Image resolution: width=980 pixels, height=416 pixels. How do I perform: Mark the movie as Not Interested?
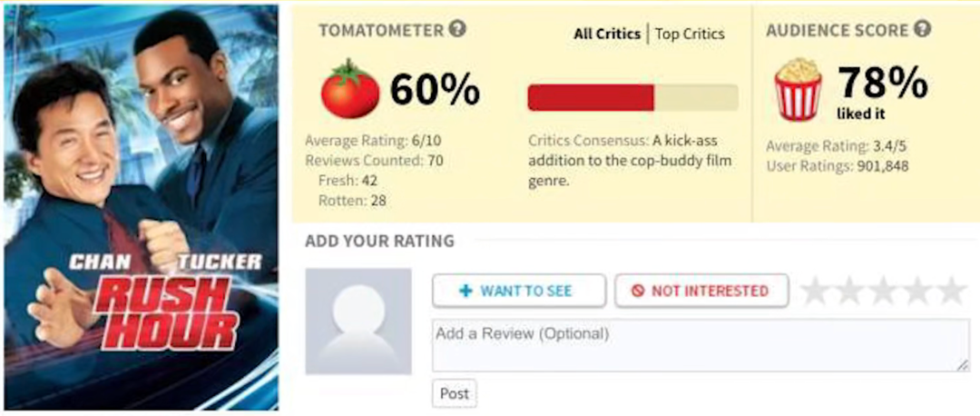(701, 291)
